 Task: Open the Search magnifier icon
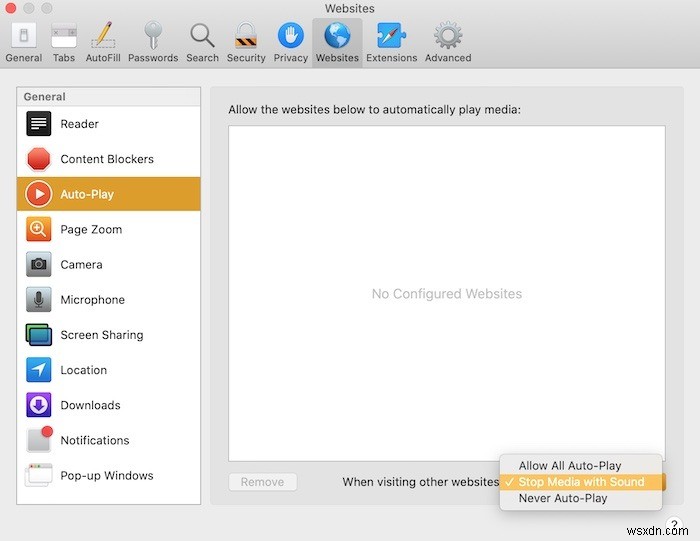202,35
